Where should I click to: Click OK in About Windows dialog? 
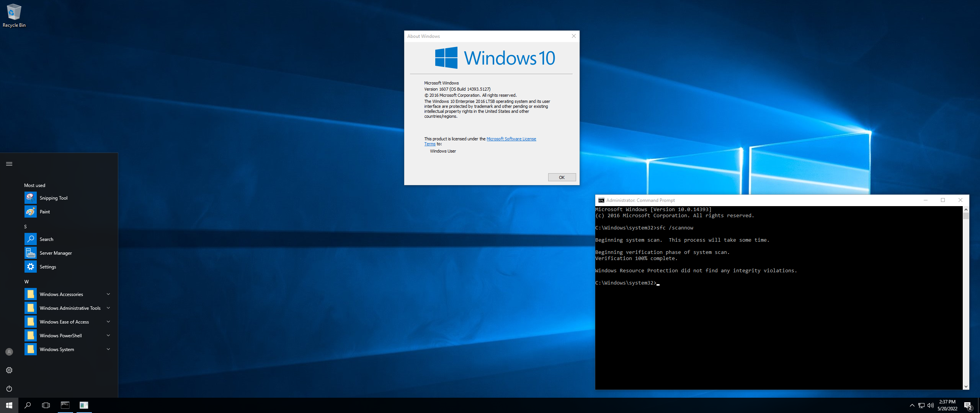(x=562, y=177)
